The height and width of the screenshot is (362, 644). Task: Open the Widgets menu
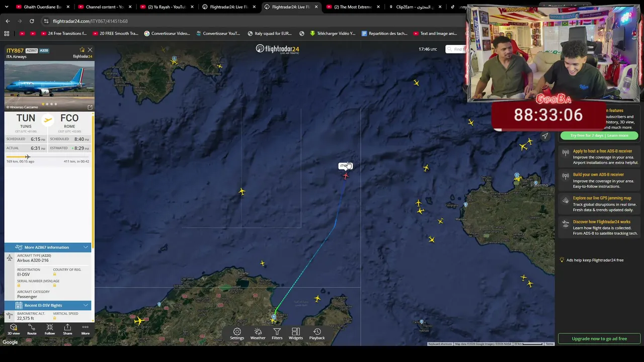click(x=296, y=334)
